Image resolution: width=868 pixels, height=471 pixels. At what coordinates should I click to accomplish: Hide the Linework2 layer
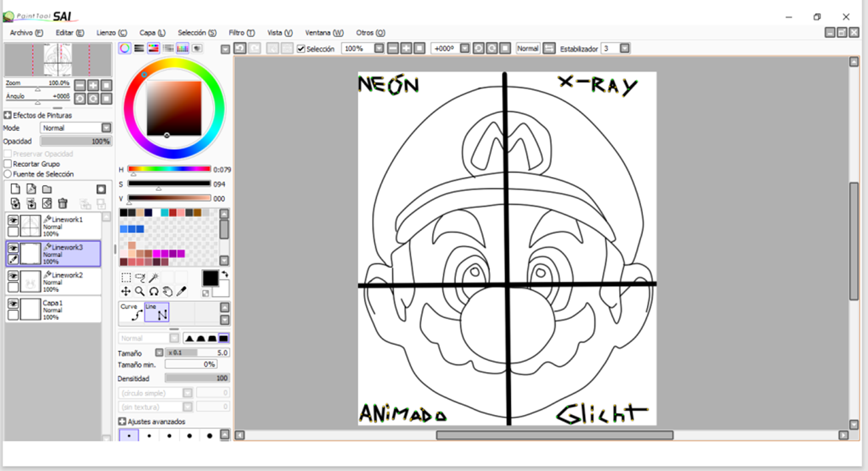click(13, 276)
